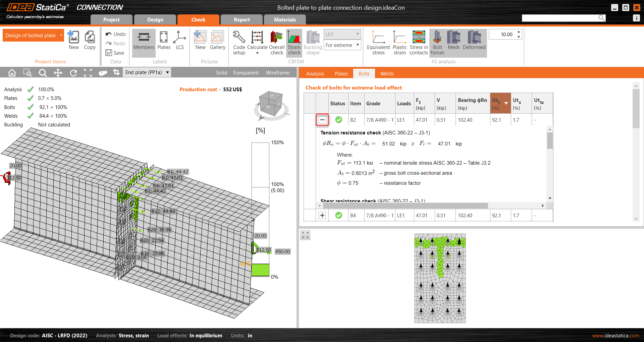This screenshot has width=644, height=342.
Task: Switch display to Solid mode
Action: (x=221, y=72)
